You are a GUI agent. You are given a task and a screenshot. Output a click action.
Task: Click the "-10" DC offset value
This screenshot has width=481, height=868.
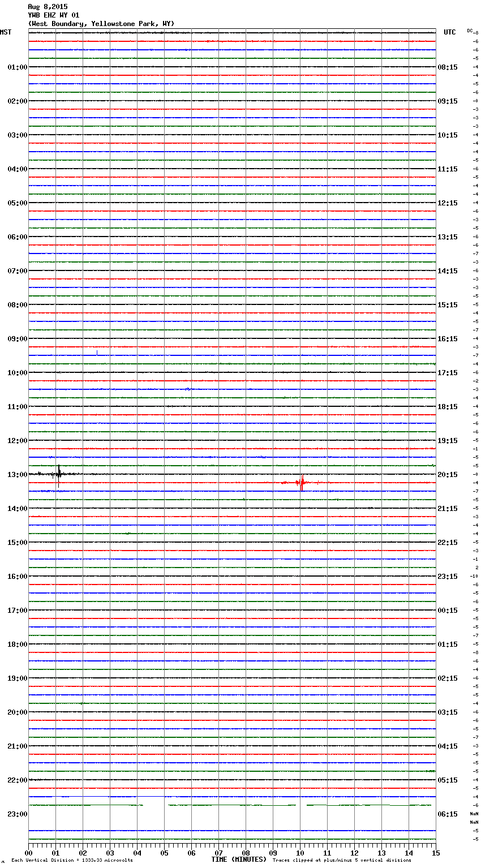tap(474, 576)
